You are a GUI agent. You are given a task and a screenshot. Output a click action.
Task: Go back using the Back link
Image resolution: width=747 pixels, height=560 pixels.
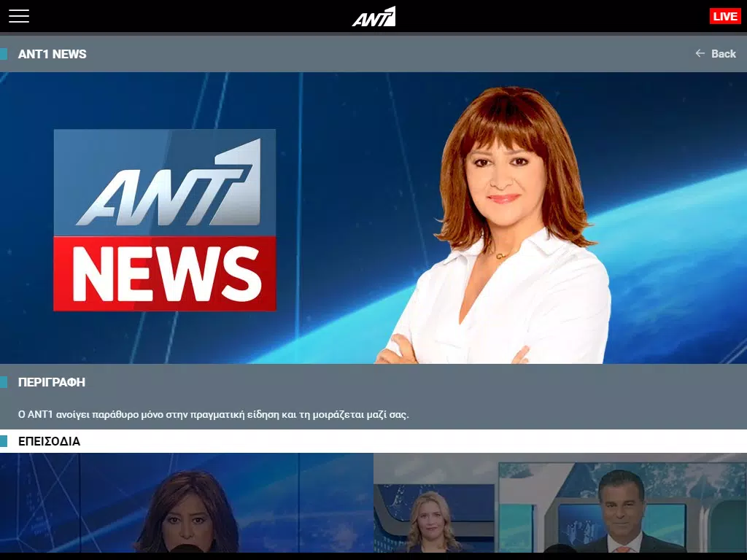(716, 54)
